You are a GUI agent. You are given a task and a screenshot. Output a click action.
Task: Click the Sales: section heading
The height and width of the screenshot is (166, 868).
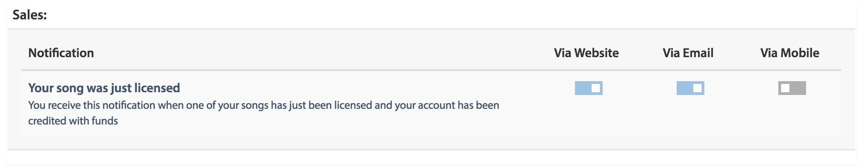pyautogui.click(x=30, y=15)
